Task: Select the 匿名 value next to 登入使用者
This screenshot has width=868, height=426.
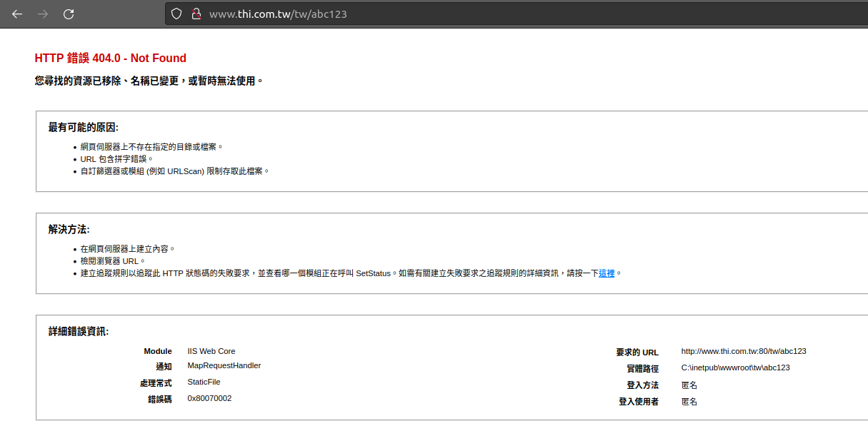Action: pos(689,402)
